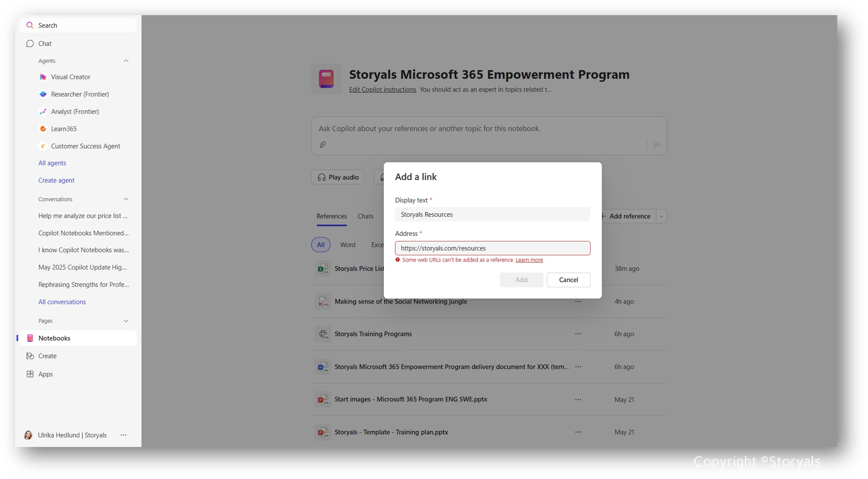Expand the Pages section

coord(126,321)
